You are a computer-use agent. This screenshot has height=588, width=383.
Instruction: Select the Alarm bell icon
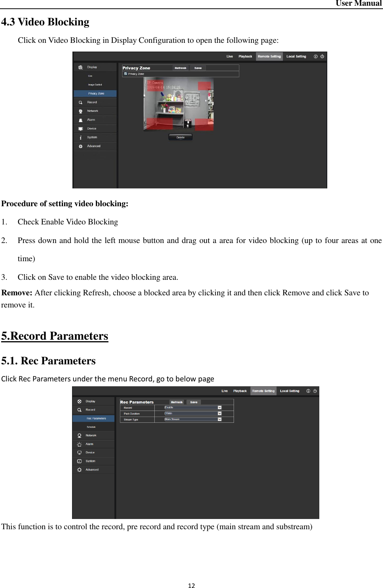[80, 119]
